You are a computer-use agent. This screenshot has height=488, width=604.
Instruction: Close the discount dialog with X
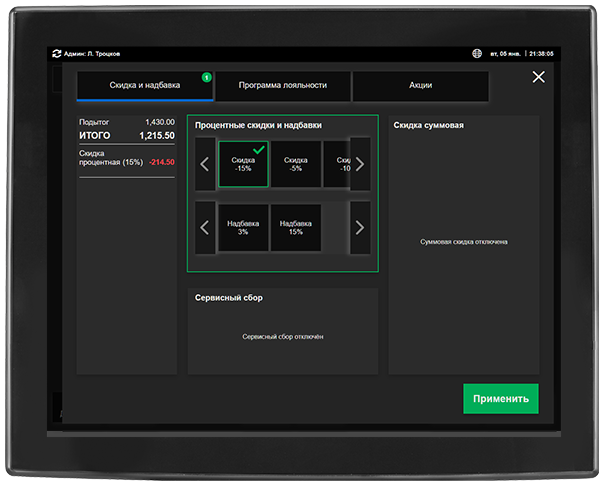(539, 77)
